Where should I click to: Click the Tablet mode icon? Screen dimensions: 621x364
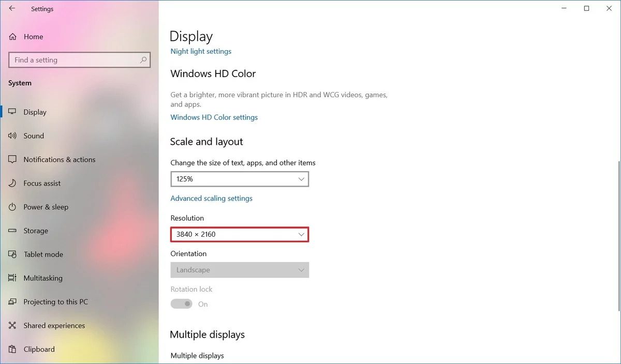click(x=13, y=254)
